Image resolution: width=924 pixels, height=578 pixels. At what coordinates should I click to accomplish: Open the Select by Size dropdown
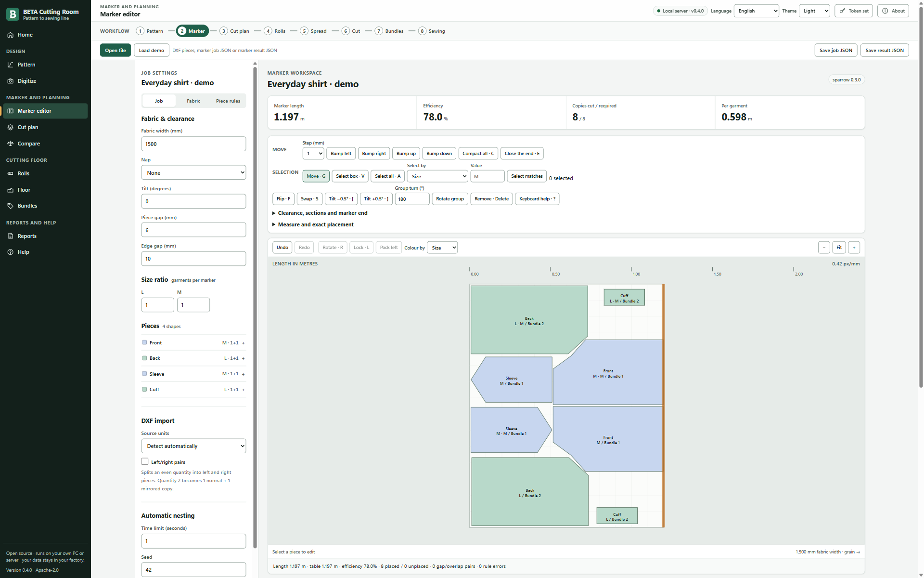pos(437,176)
